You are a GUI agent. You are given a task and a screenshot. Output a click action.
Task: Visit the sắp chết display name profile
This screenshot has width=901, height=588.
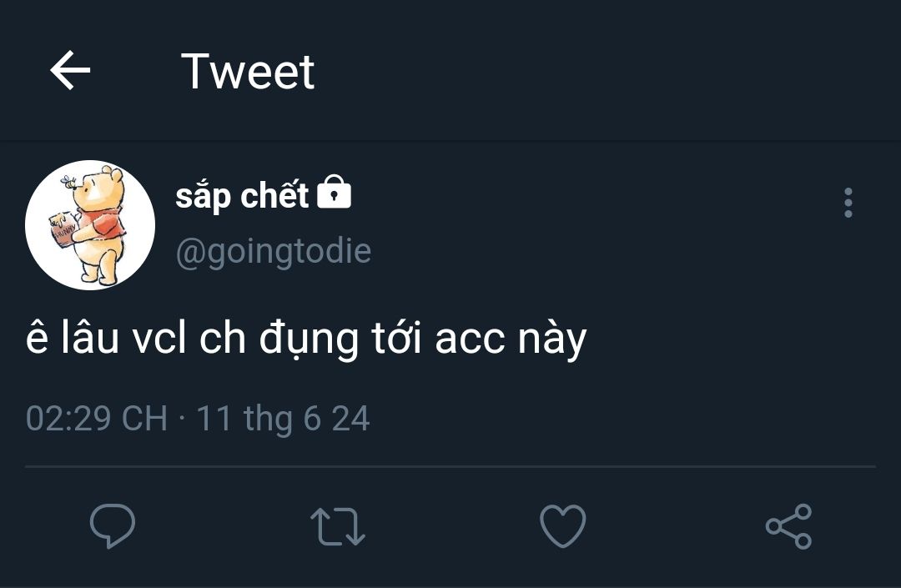point(242,196)
